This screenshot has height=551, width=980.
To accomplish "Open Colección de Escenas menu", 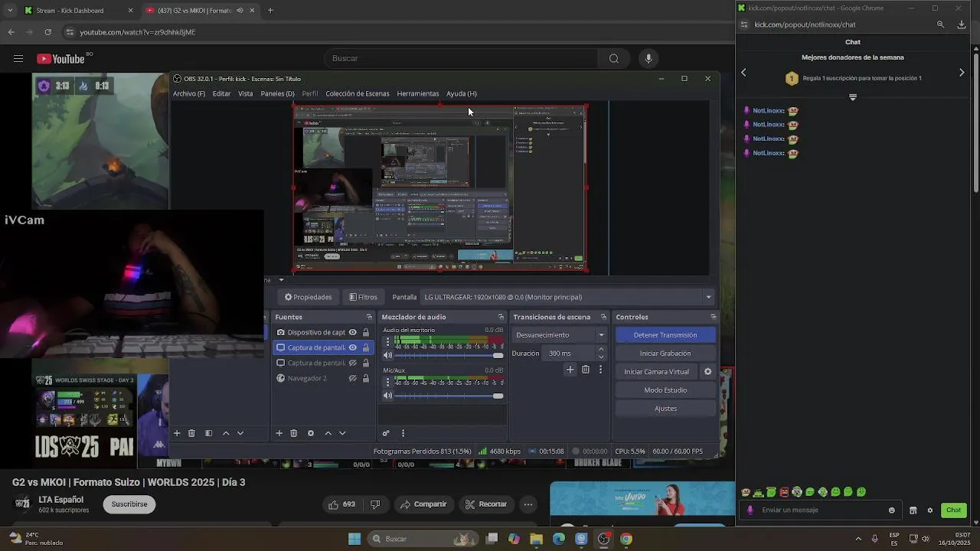I will click(x=358, y=93).
